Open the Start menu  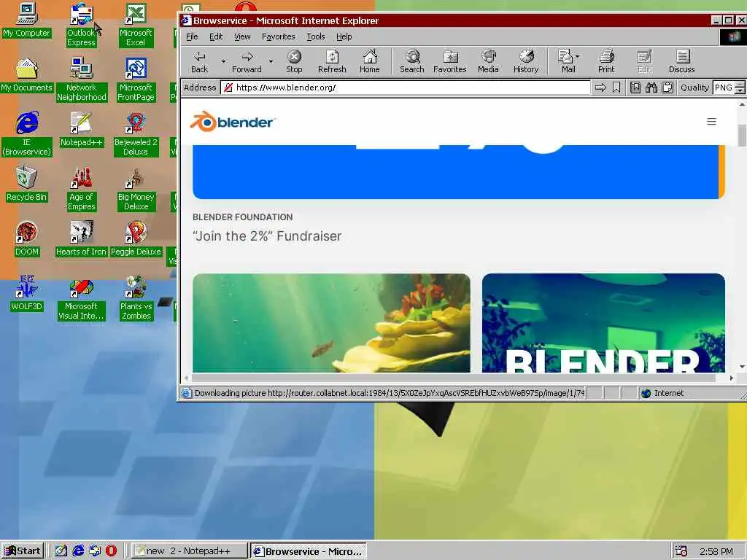pyautogui.click(x=23, y=551)
